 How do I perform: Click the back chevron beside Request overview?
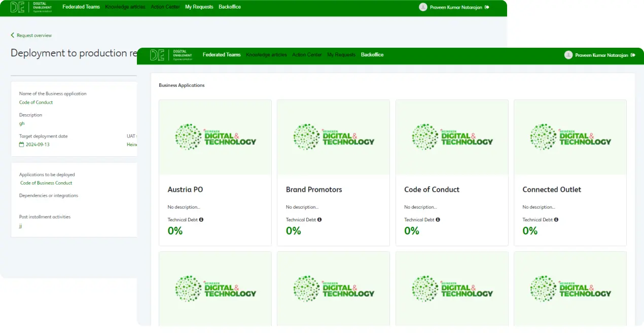[13, 35]
